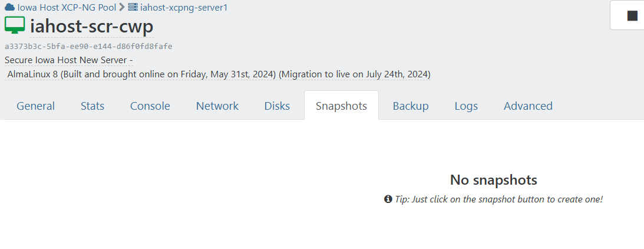
Task: Click the green monitor VM status icon
Action: point(15,25)
